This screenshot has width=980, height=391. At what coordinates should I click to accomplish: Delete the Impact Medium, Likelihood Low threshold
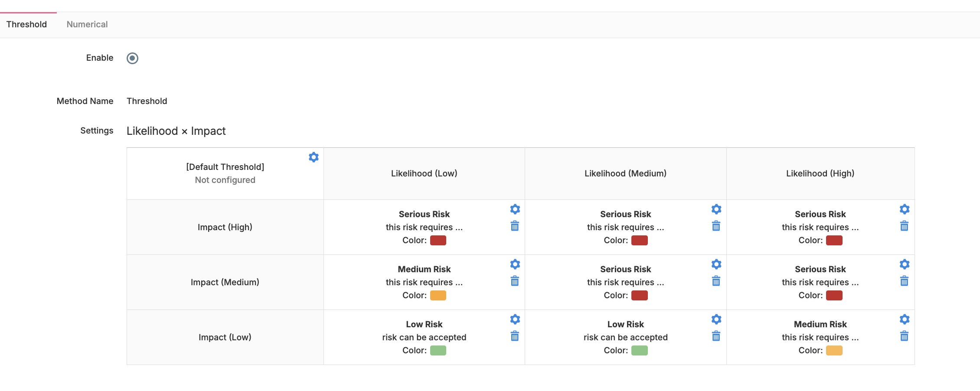click(515, 281)
